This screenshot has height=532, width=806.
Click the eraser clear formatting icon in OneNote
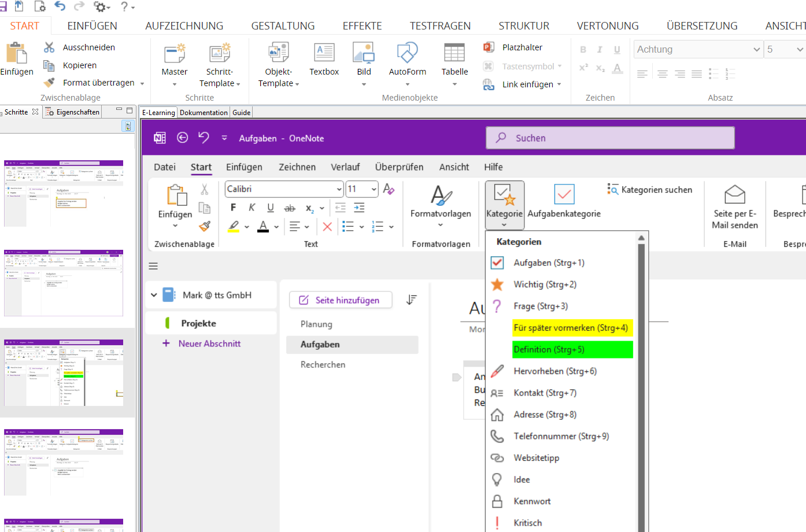(x=389, y=189)
